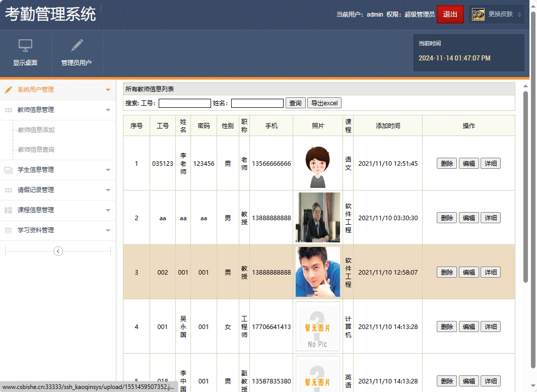Click the icon beside 学习资料管理
The height and width of the screenshot is (392, 537).
8,230
